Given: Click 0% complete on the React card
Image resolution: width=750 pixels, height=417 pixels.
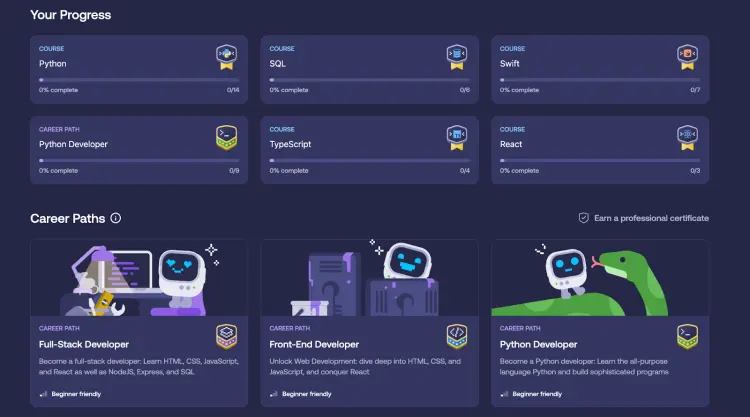Looking at the screenshot, I should pyautogui.click(x=519, y=170).
